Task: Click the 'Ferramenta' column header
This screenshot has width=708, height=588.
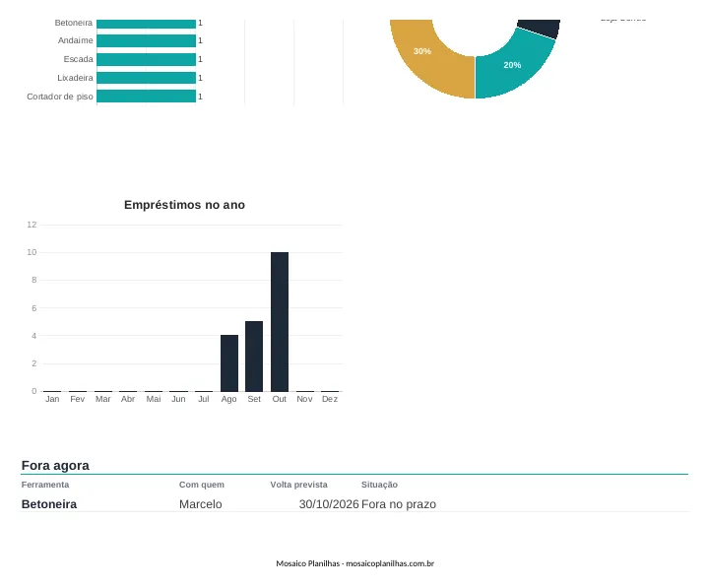Action: coord(45,485)
